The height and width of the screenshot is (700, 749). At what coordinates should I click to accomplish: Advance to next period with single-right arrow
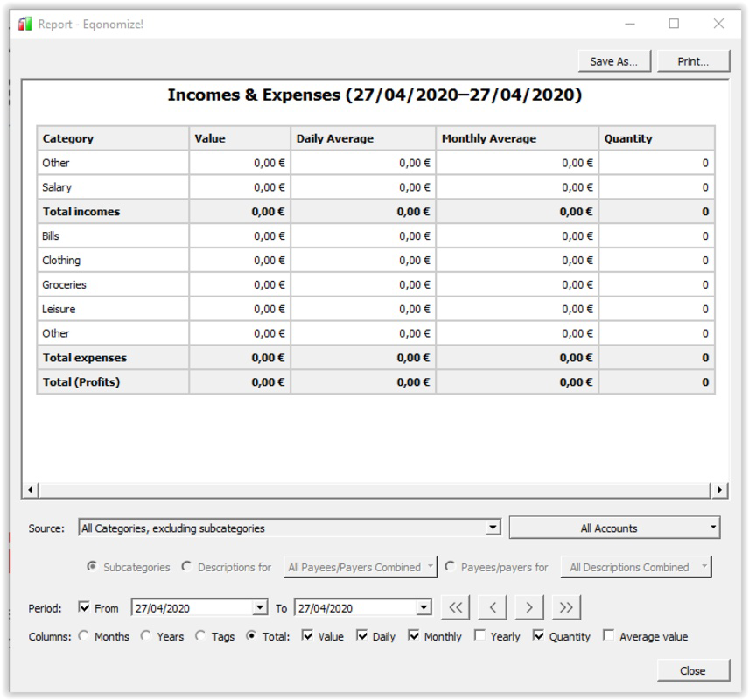click(x=529, y=607)
